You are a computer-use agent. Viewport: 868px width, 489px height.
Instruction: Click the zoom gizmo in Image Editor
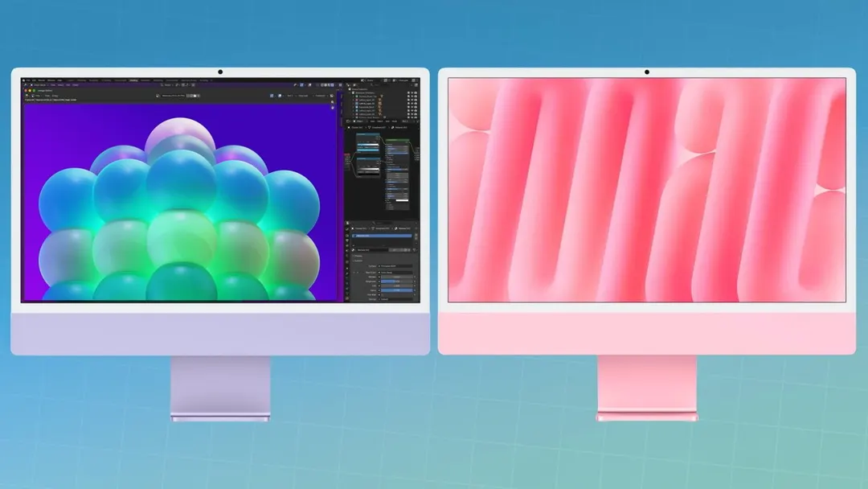click(332, 102)
